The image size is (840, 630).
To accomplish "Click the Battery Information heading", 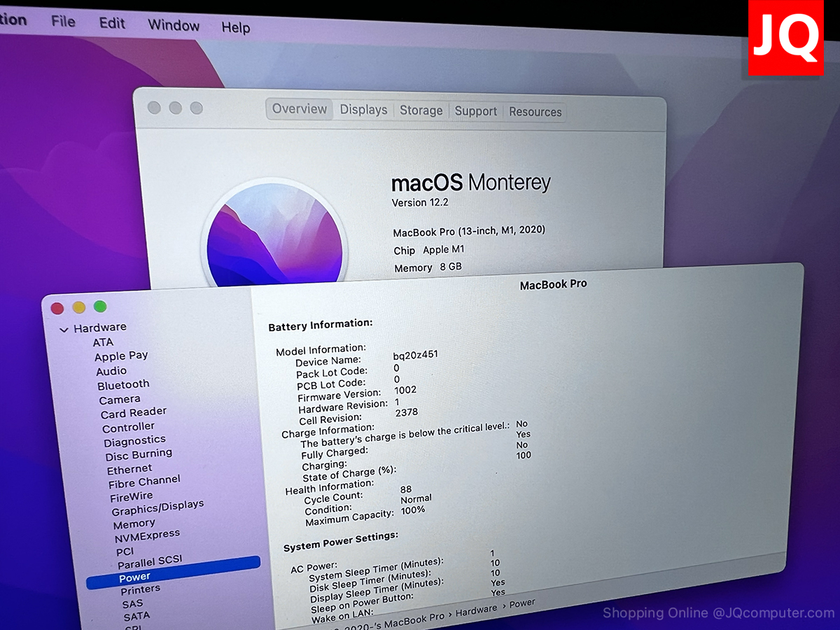I will [321, 324].
